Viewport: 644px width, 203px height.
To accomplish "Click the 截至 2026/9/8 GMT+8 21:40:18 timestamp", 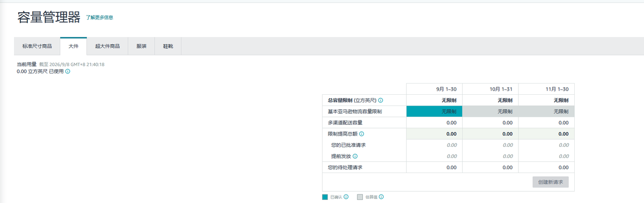I will pos(72,64).
